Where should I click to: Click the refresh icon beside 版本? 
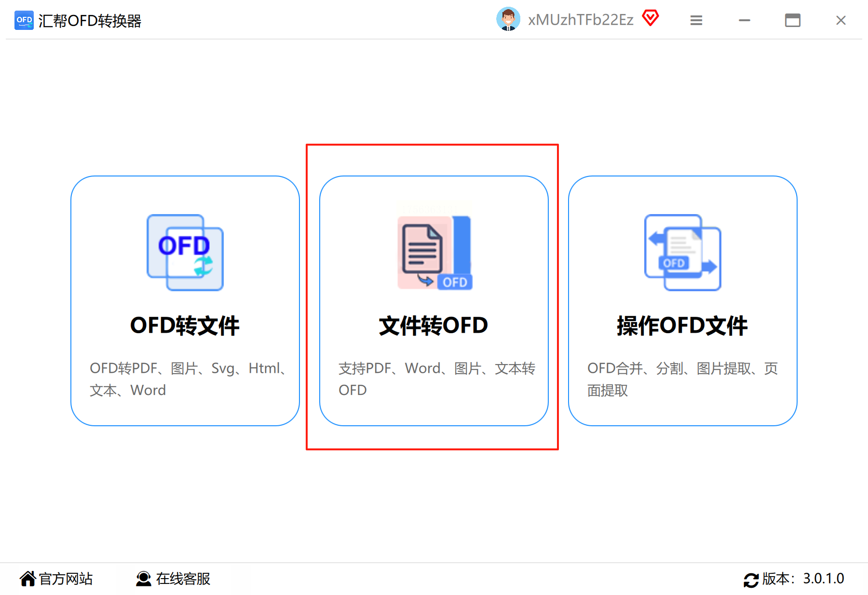[x=751, y=580]
